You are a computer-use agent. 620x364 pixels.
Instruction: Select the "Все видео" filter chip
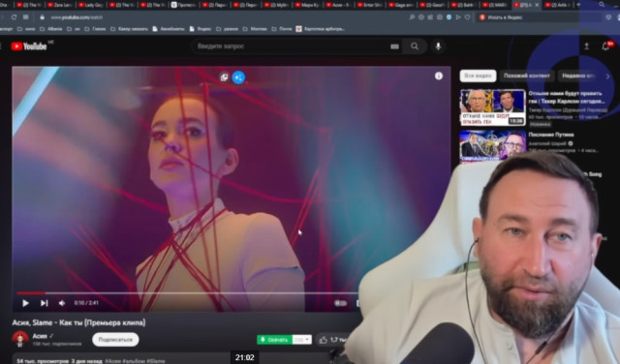click(478, 76)
